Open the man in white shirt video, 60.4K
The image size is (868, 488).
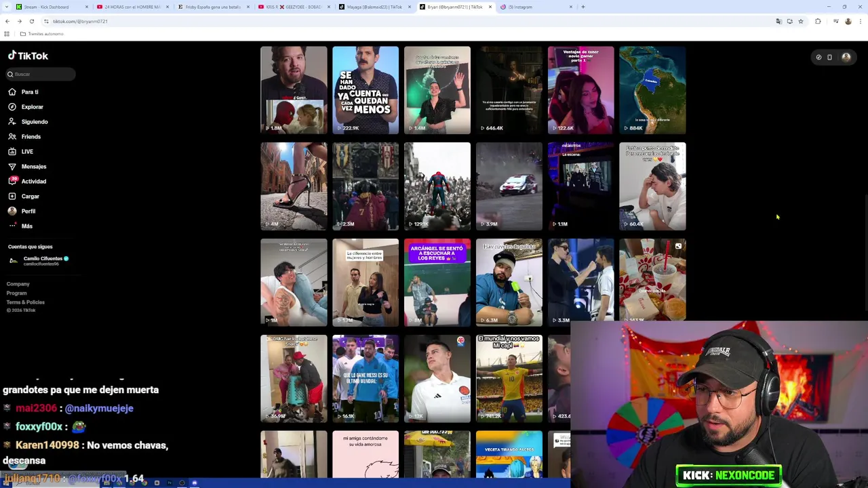pyautogui.click(x=653, y=186)
